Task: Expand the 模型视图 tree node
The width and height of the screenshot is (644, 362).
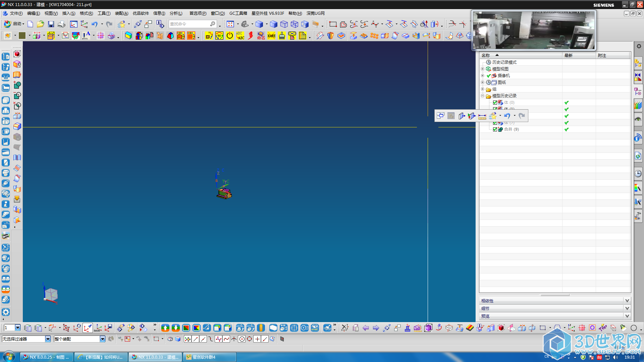Action: point(483,69)
